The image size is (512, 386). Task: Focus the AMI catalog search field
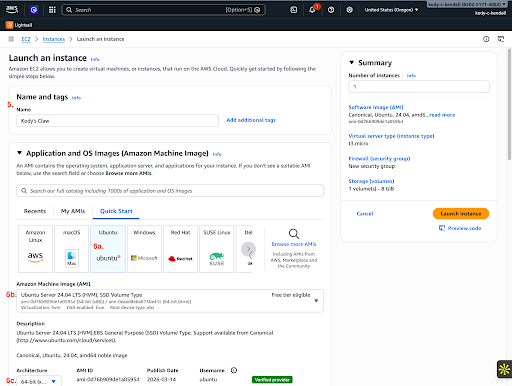170,191
